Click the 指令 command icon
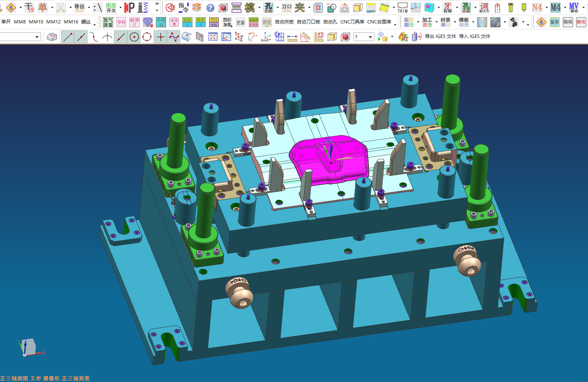The image size is (588, 382). pyautogui.click(x=184, y=7)
